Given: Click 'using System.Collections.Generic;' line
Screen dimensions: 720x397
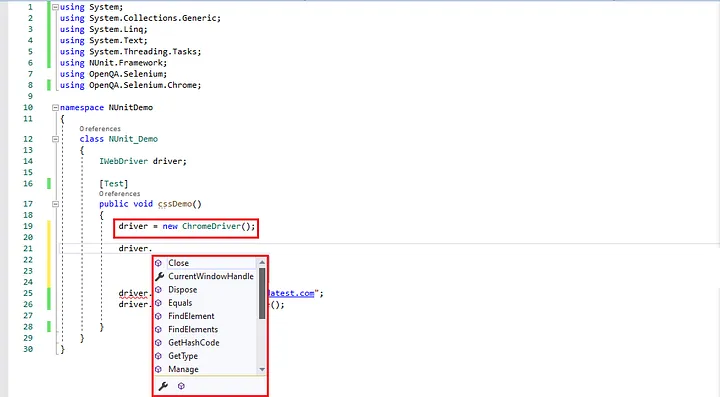Looking at the screenshot, I should 141,18.
